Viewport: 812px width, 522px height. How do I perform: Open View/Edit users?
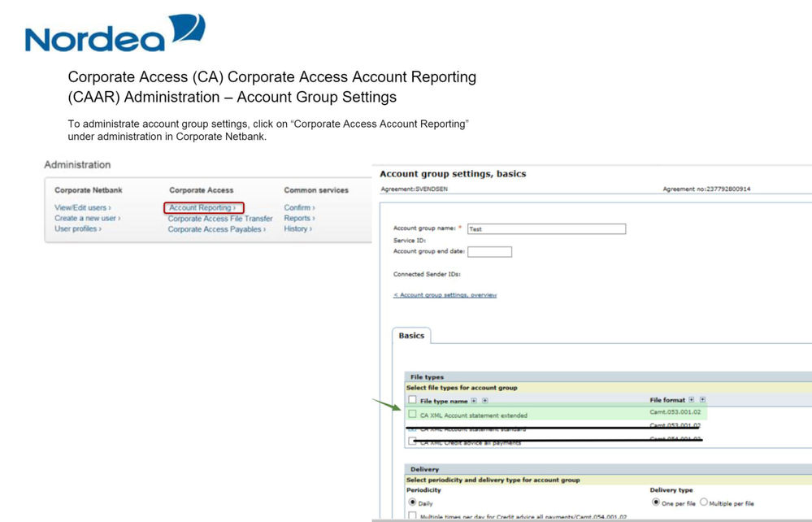(83, 207)
